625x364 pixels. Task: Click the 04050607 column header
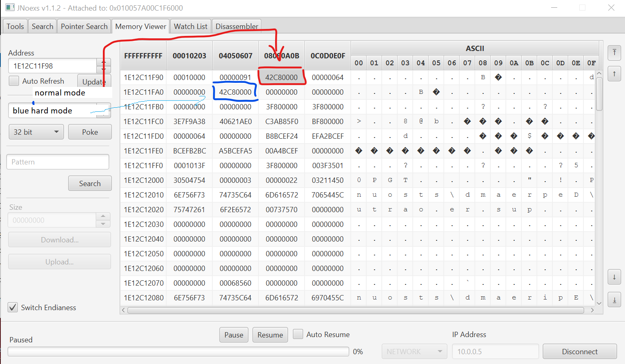[235, 55]
